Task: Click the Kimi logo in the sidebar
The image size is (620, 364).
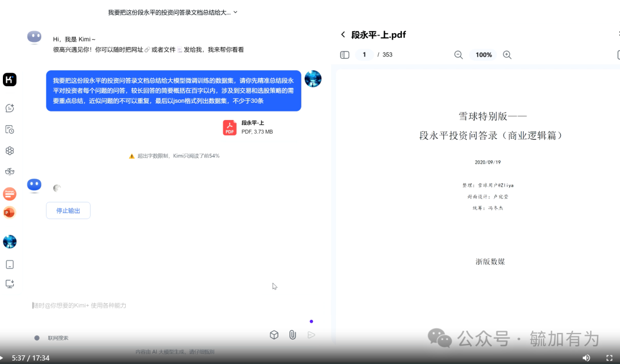Action: 10,80
